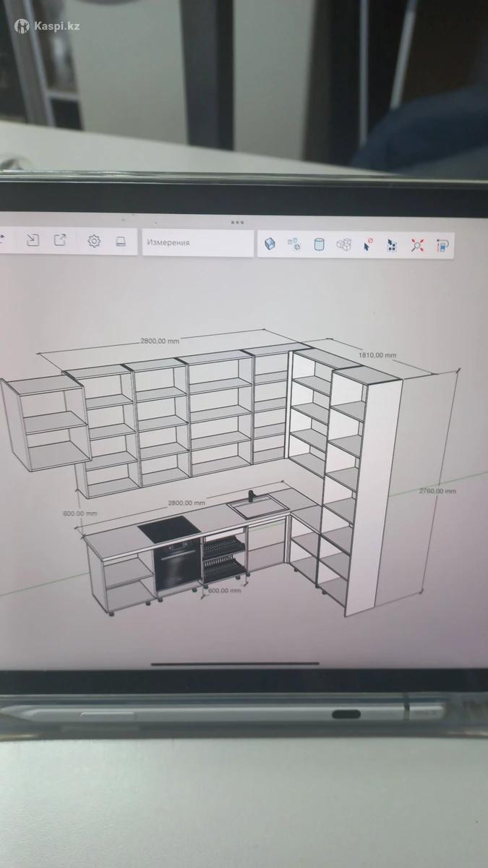Click the rightmost toolbar panel icon
The width and height of the screenshot is (488, 868).
pos(442,245)
